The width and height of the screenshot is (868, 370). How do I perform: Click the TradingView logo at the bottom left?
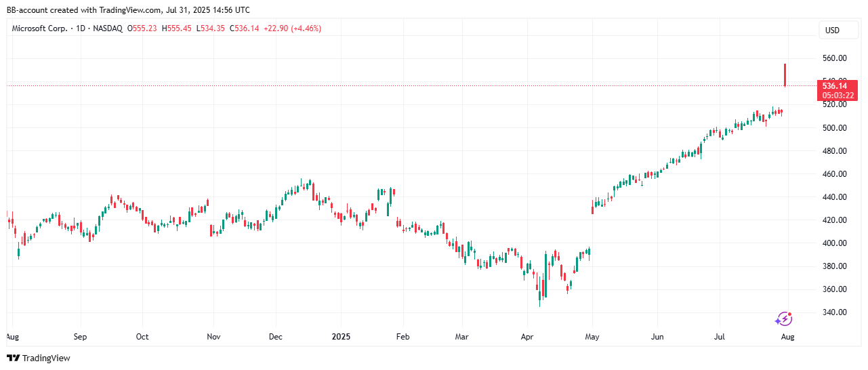pos(39,358)
